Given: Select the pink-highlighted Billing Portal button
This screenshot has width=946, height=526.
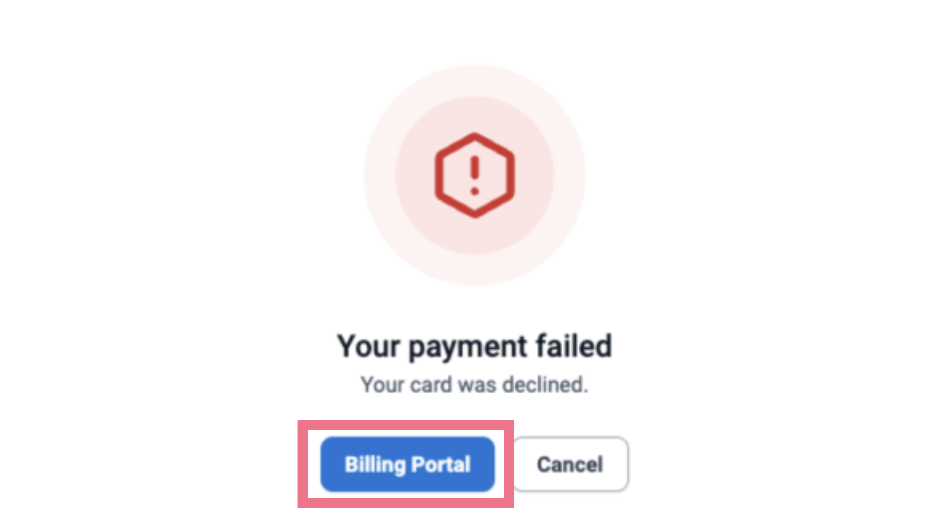Looking at the screenshot, I should (x=407, y=464).
